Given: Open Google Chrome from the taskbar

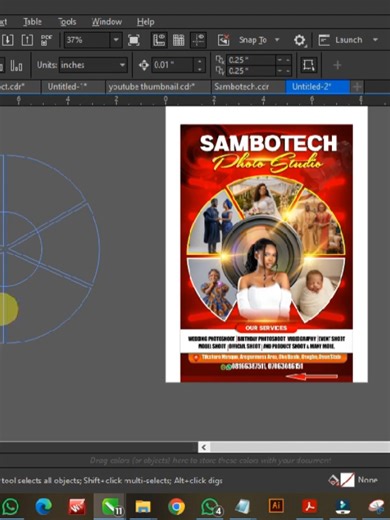Looking at the screenshot, I should [176, 507].
